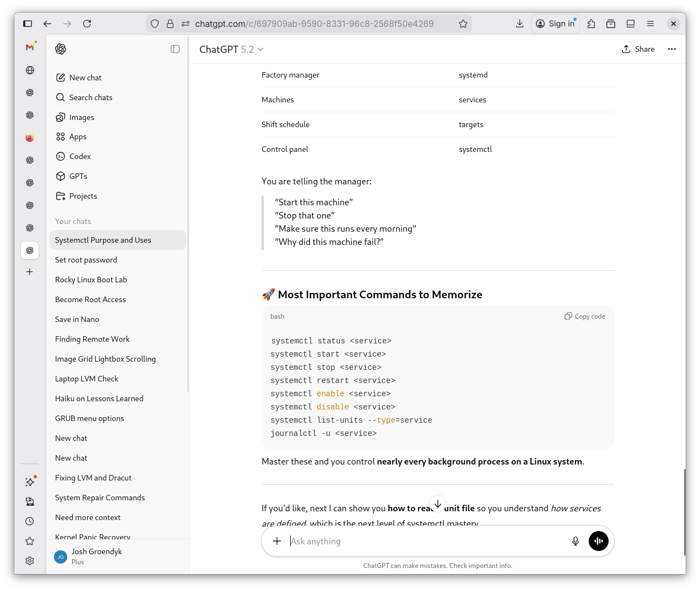Collapse the ChatGPT sidebar
This screenshot has height=590, width=700.
[175, 49]
